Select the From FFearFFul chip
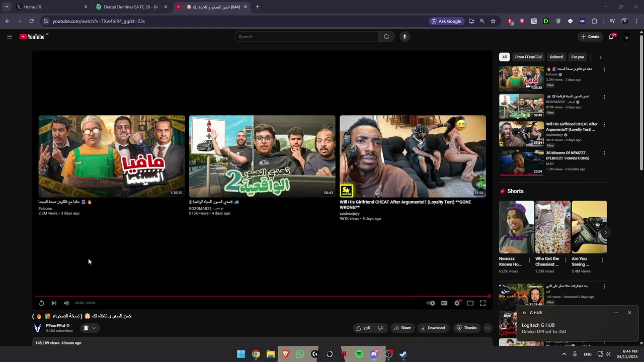The image size is (644, 362). (528, 57)
